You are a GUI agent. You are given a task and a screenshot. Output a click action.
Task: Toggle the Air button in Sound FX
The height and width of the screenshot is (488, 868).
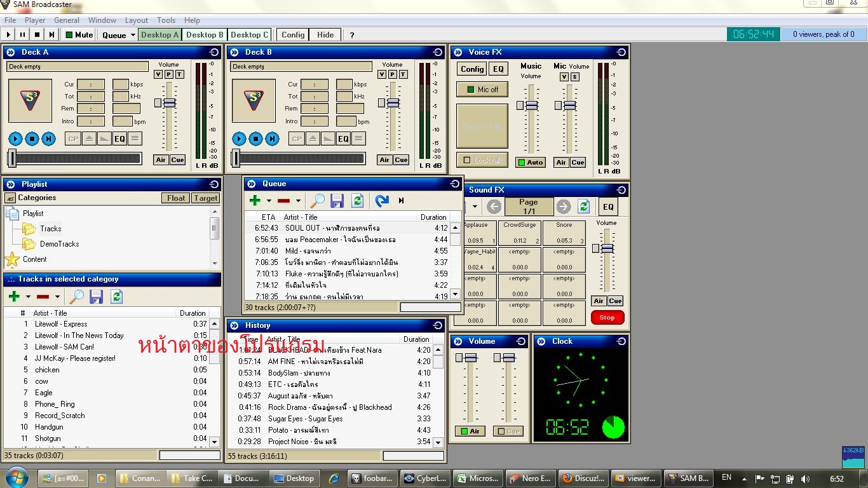[x=599, y=301]
